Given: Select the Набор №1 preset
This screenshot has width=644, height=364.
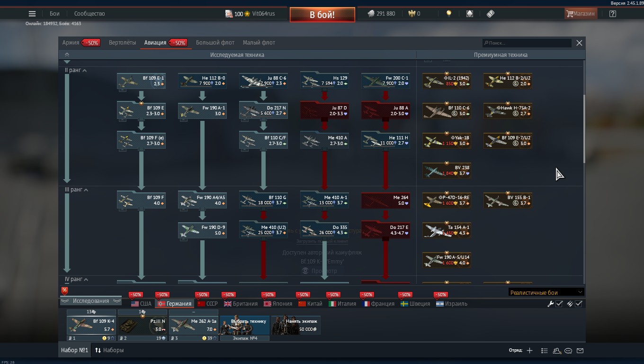Looking at the screenshot, I should (x=74, y=350).
